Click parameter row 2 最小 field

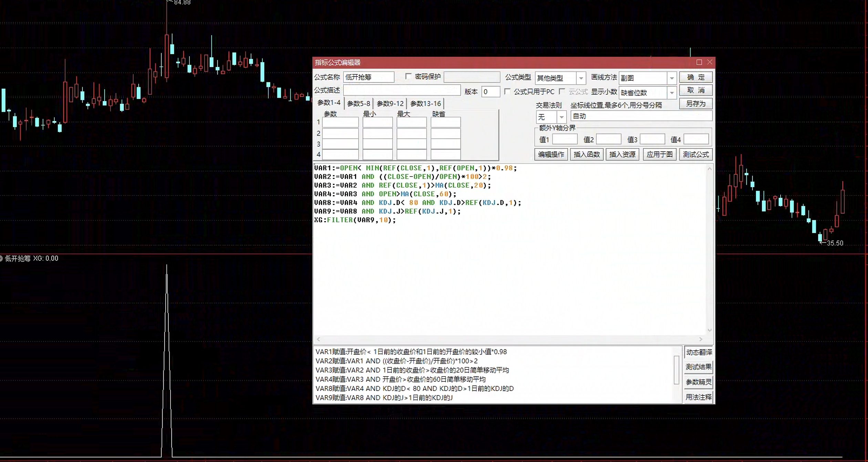(378, 133)
